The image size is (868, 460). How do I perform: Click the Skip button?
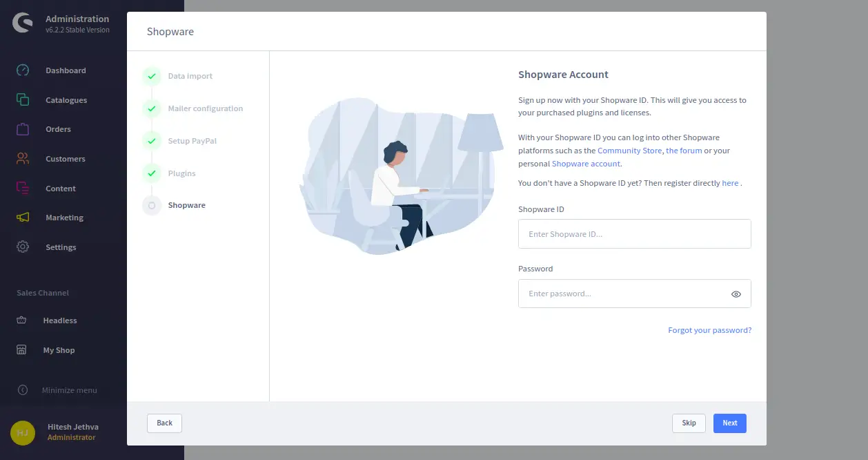[689, 423]
